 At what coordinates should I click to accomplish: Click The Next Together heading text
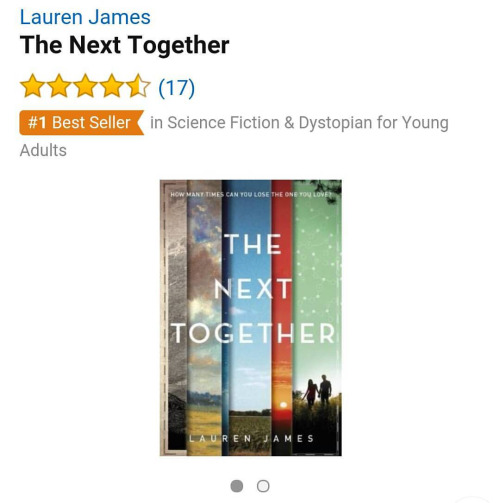coord(125,45)
